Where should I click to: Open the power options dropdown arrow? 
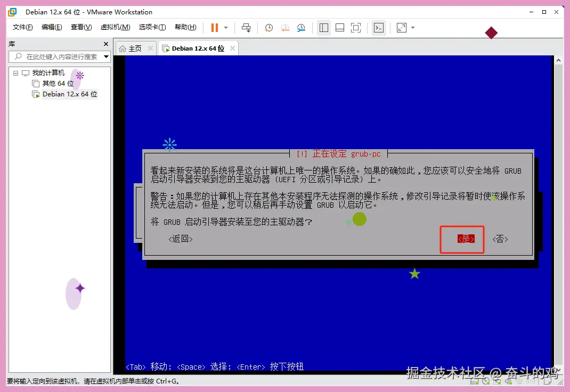pyautogui.click(x=226, y=28)
